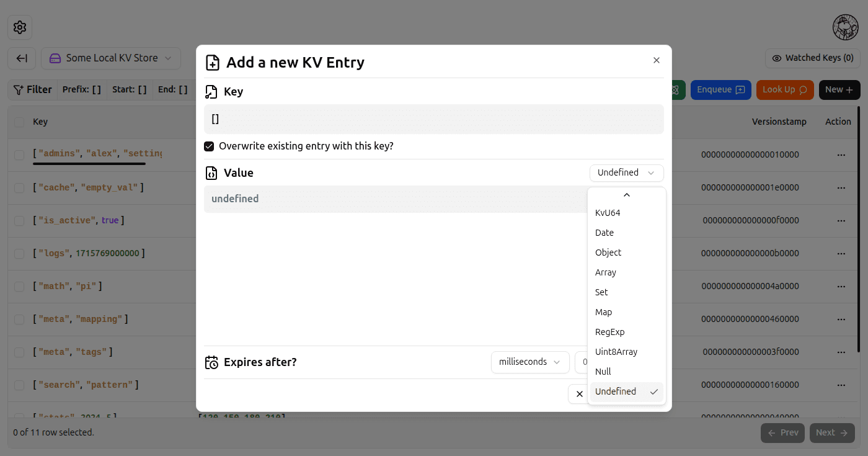Select Set from the type list
The width and height of the screenshot is (868, 456).
[626, 292]
